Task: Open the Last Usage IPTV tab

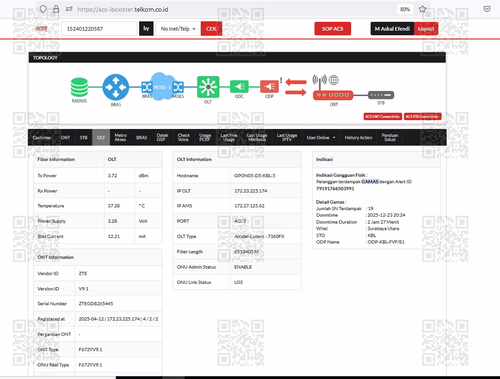Action: pos(287,137)
